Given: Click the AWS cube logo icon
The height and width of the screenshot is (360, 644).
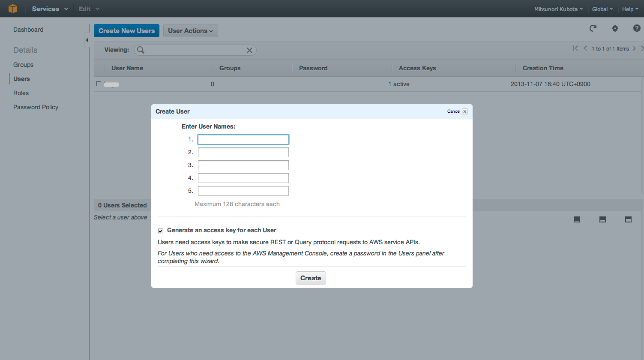Looking at the screenshot, I should tap(13, 9).
